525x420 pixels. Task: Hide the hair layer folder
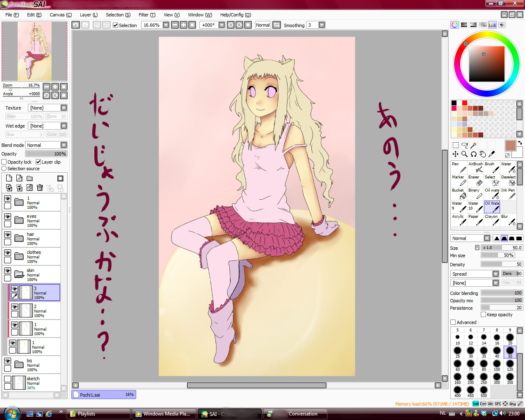click(x=7, y=235)
